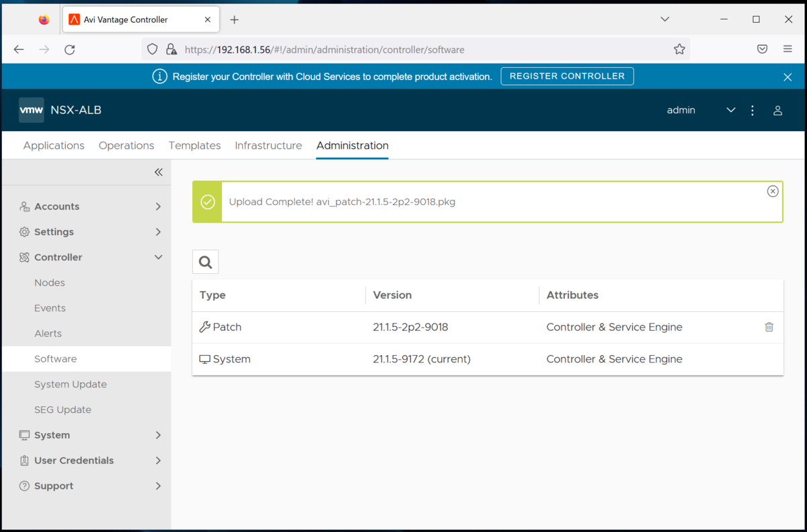
Task: Click the System monitor icon in table
Action: 205,359
